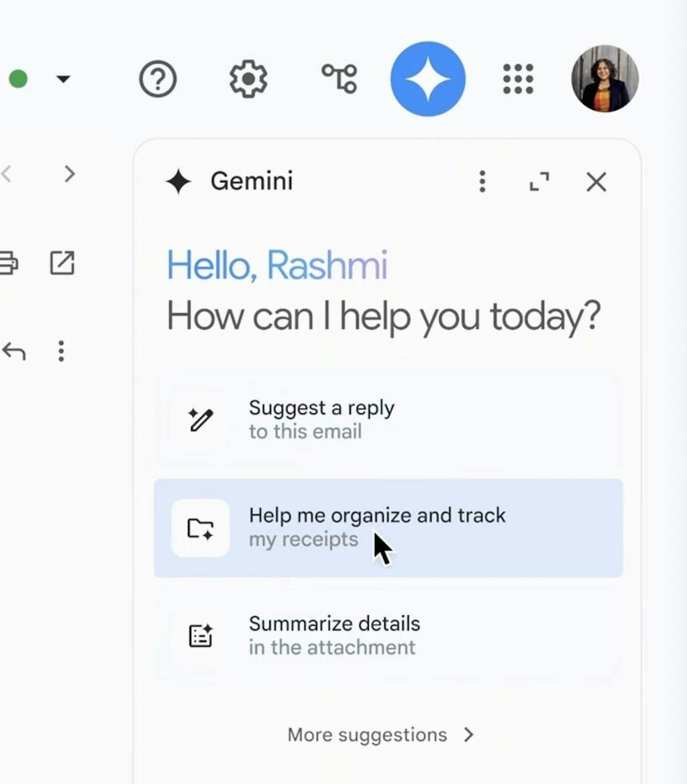The height and width of the screenshot is (784, 687).
Task: Click the Hello, Rashmi greeting text
Action: coord(277,265)
